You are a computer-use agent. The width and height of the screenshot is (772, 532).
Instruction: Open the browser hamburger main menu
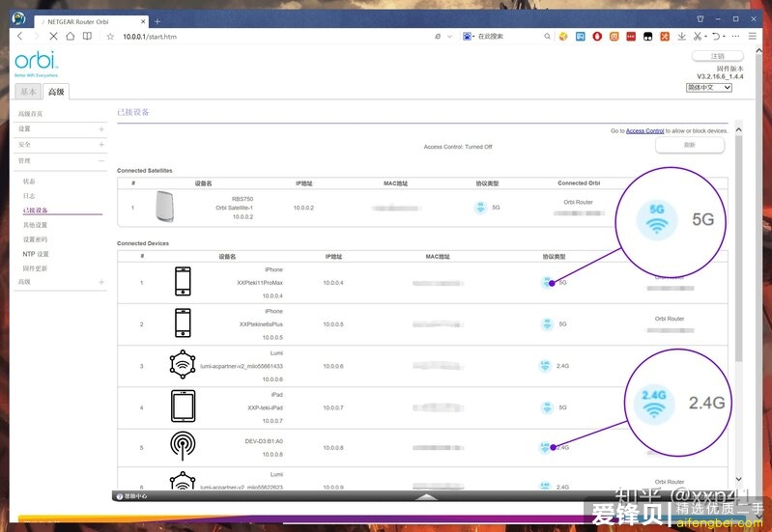pos(753,37)
